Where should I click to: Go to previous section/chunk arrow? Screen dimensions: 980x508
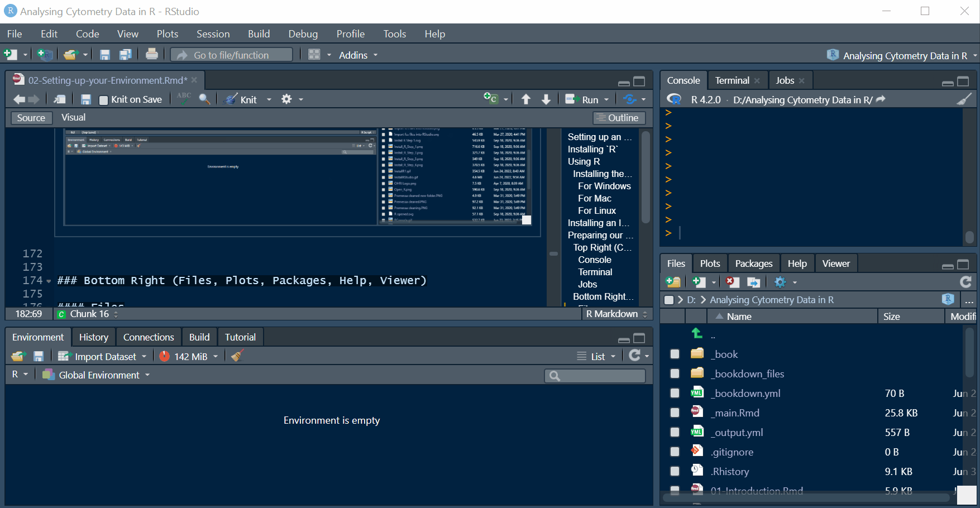coord(526,99)
